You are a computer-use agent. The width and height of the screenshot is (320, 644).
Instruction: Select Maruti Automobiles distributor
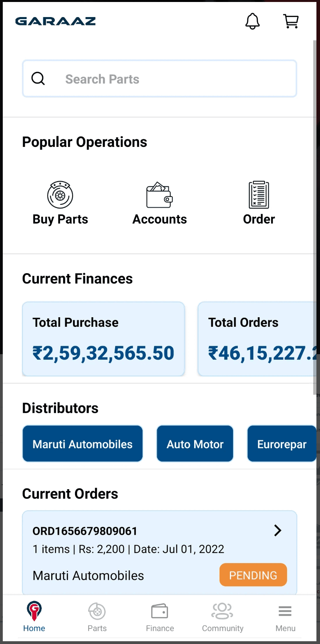pyautogui.click(x=83, y=444)
